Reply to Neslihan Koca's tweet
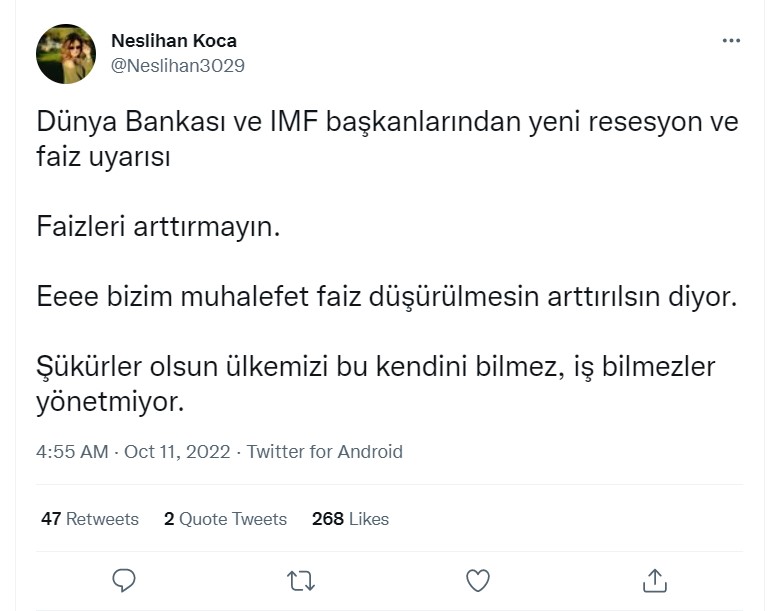775x611 pixels. click(124, 579)
